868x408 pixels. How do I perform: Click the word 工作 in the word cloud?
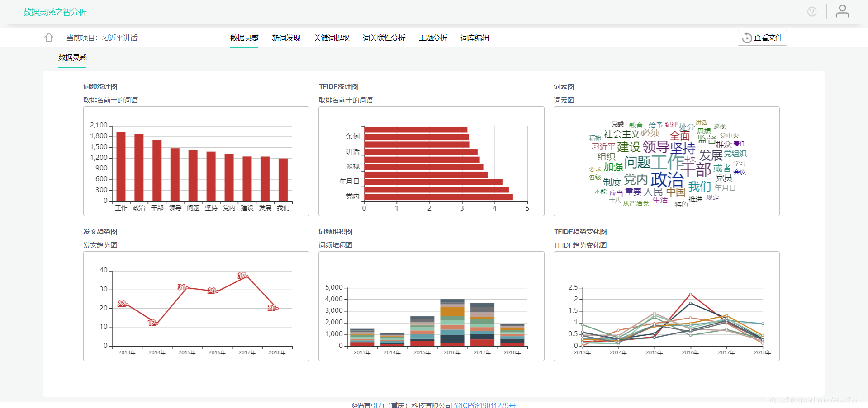(667, 162)
